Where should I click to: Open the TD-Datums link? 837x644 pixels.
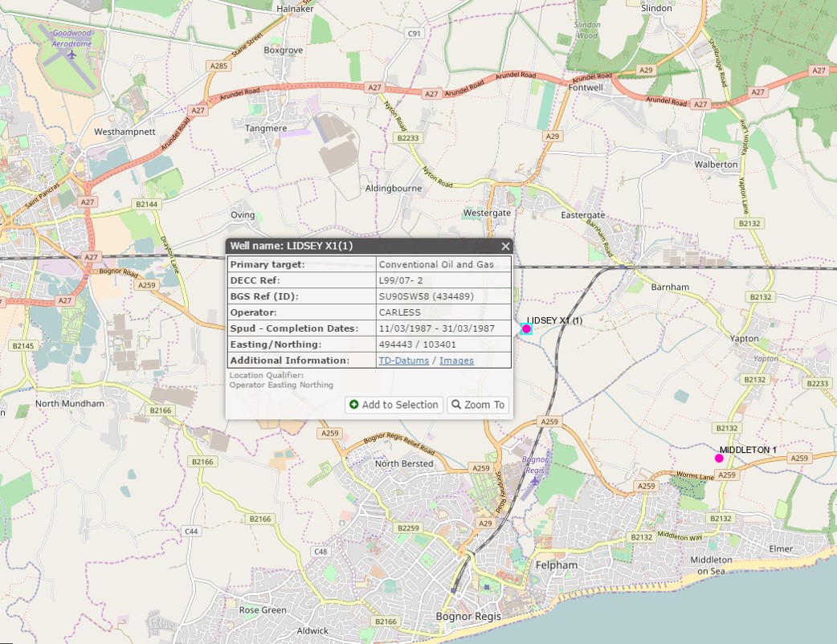pos(403,361)
